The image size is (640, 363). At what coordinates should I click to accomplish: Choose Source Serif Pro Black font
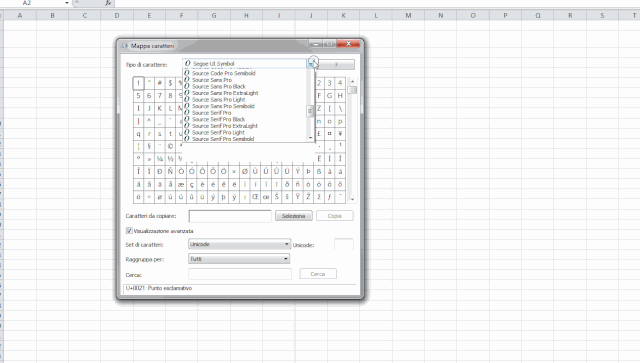click(218, 119)
